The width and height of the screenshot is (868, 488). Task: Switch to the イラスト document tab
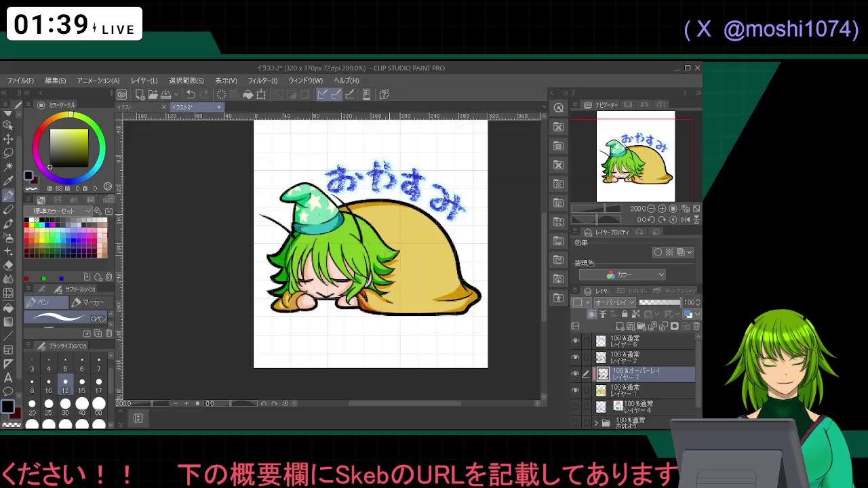point(139,107)
